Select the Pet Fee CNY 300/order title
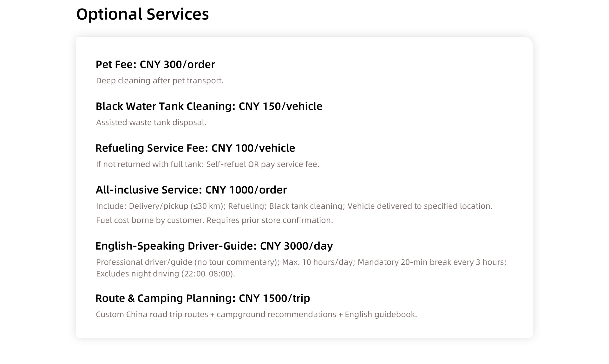609x364 pixels. click(155, 64)
